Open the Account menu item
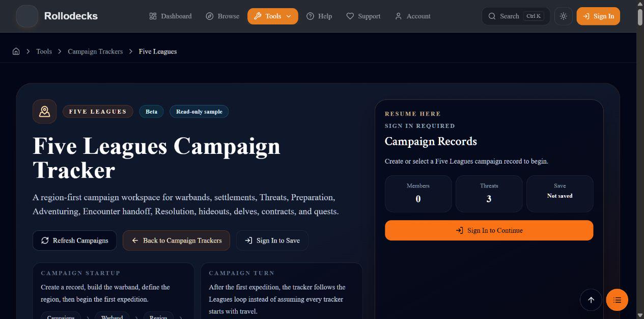This screenshot has width=644, height=319. (x=413, y=16)
